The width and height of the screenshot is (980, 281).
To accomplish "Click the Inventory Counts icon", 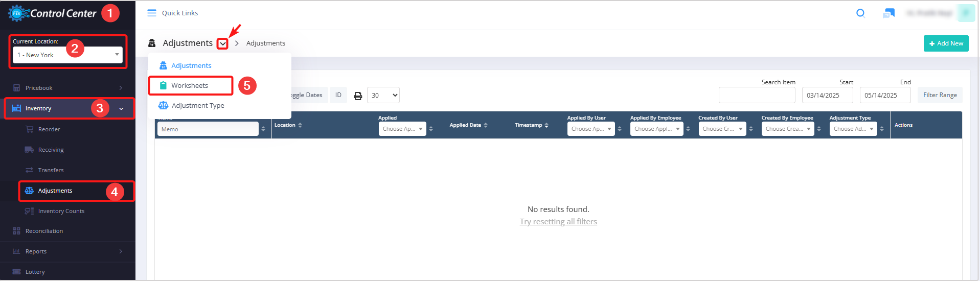I will (x=29, y=211).
